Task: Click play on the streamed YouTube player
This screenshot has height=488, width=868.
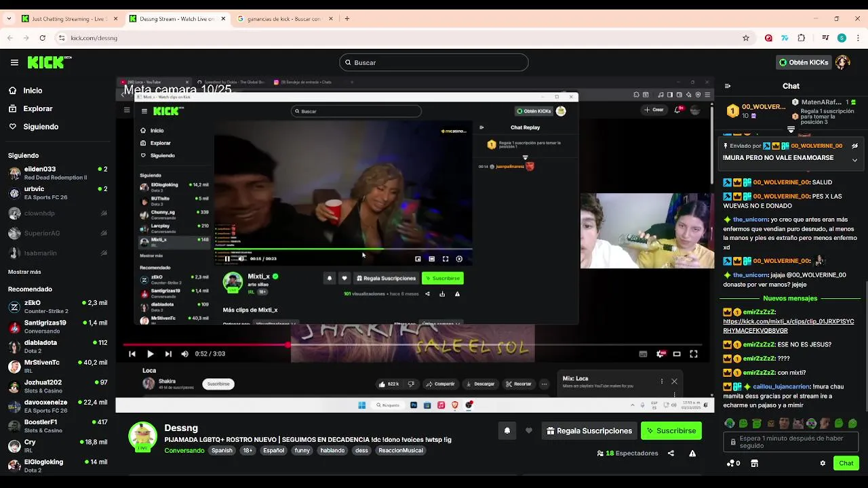Action: pos(150,354)
